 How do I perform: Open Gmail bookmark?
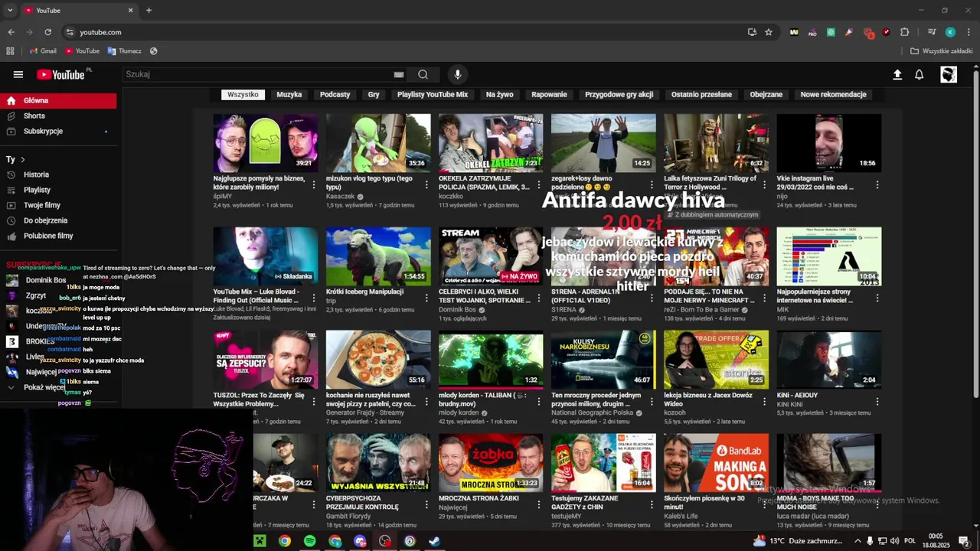pos(43,51)
